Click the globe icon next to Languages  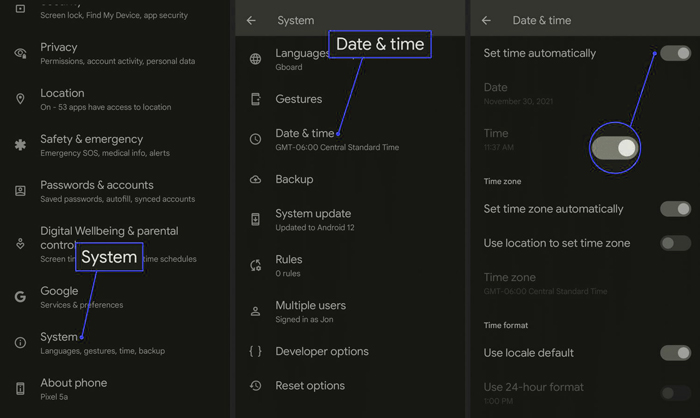point(255,59)
